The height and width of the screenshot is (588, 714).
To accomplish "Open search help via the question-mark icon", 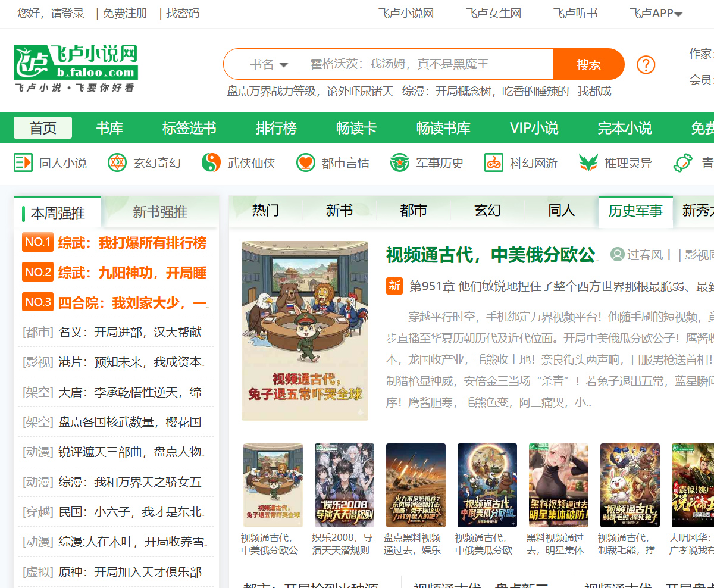I will pos(646,64).
